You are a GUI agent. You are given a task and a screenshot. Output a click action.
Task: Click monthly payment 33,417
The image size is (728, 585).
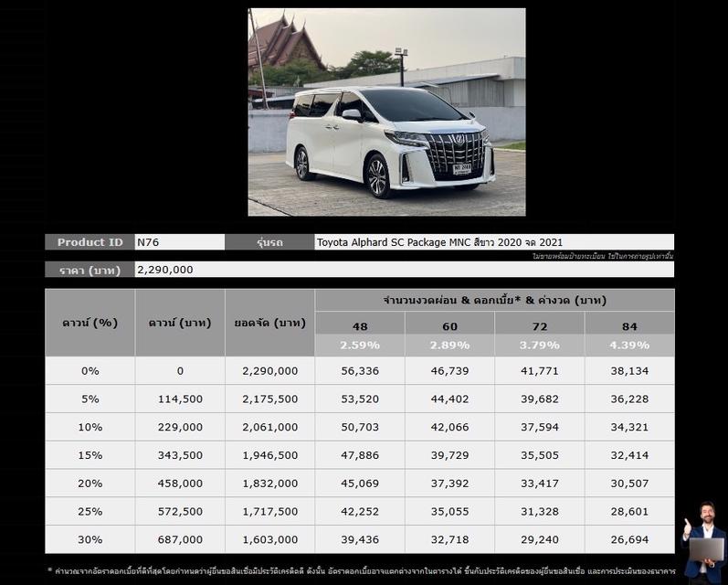click(540, 484)
